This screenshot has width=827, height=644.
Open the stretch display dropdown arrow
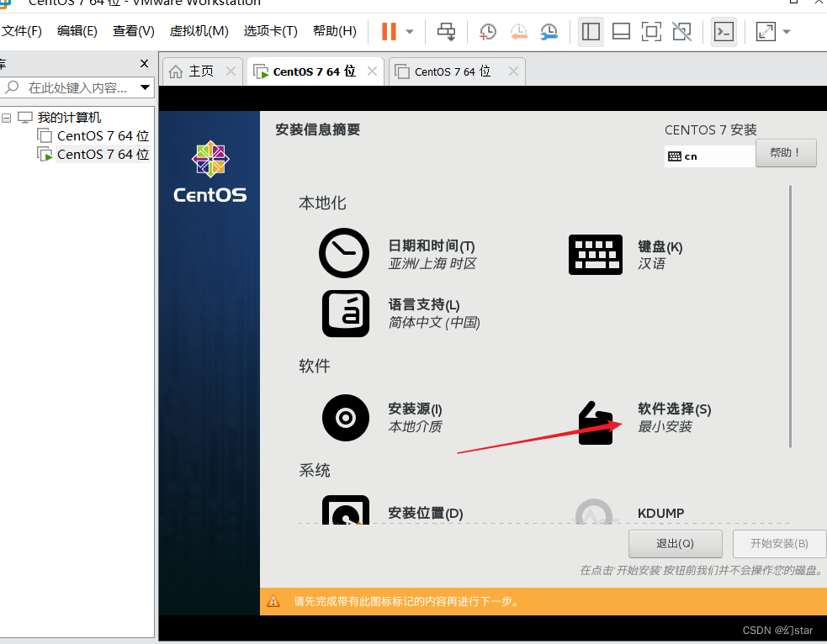tap(787, 32)
